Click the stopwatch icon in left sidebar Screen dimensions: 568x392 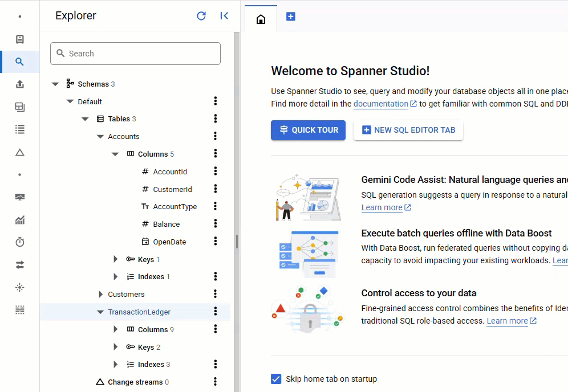pyautogui.click(x=20, y=242)
